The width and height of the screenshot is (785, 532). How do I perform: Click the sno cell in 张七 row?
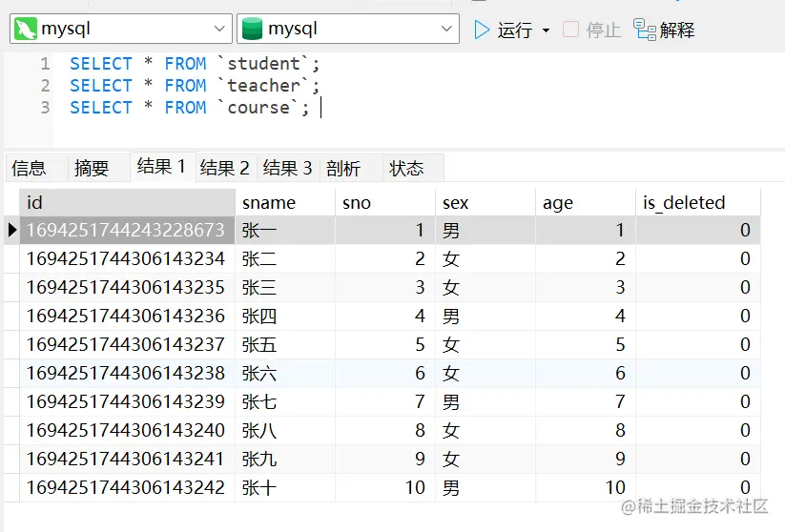385,401
